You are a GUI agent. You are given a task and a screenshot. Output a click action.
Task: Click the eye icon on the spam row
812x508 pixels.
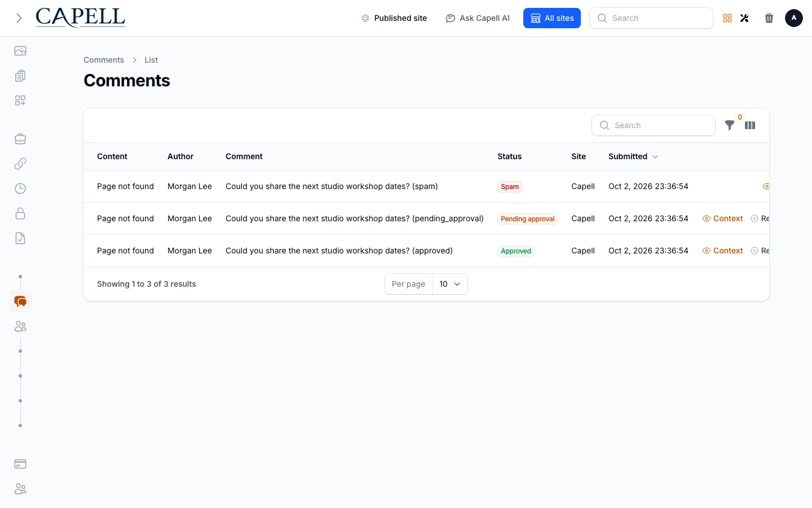[766, 186]
